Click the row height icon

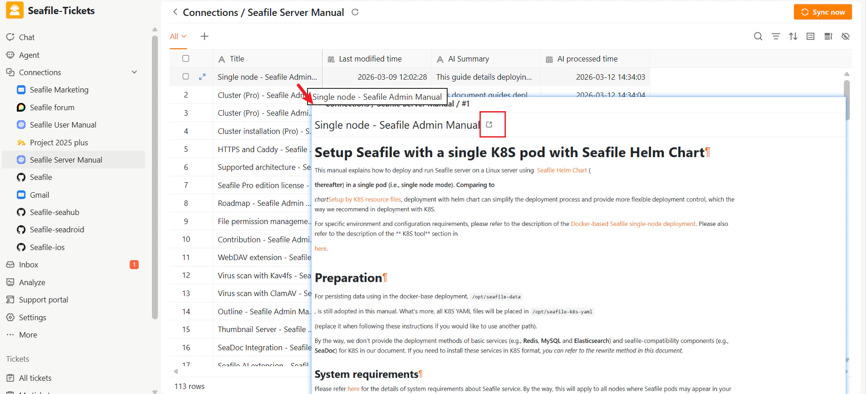[x=828, y=36]
